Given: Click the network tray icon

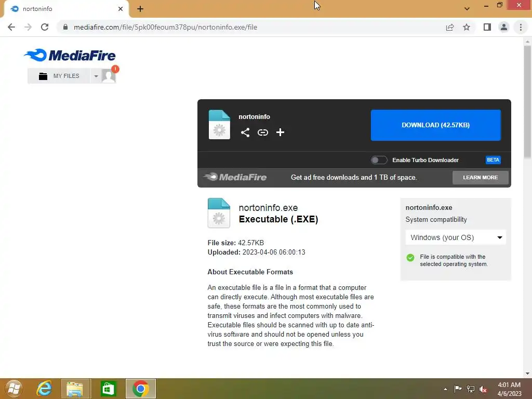Looking at the screenshot, I should click(x=470, y=389).
